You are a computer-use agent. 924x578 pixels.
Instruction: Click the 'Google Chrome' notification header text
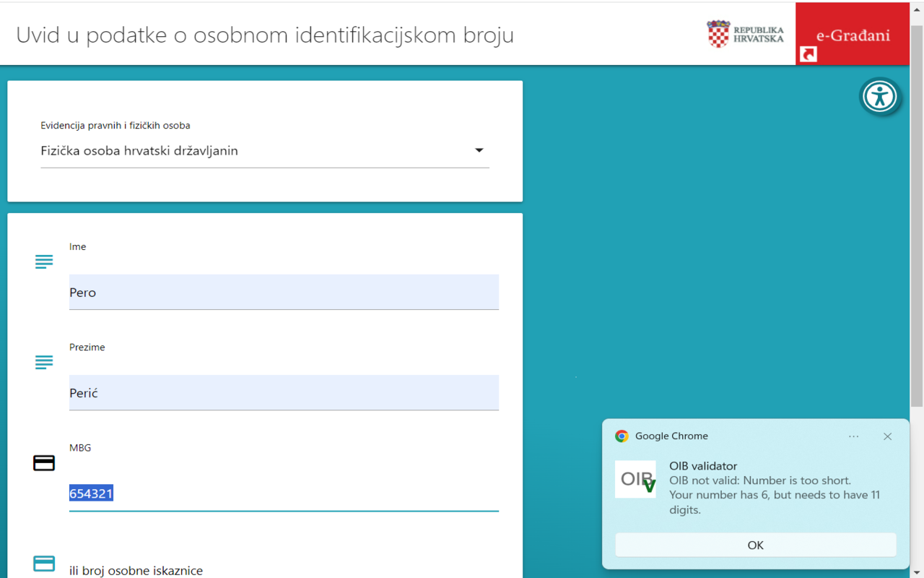pos(671,436)
